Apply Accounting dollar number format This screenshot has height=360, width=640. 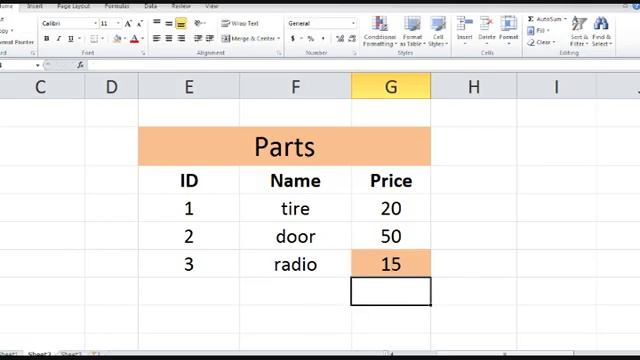coord(293,38)
